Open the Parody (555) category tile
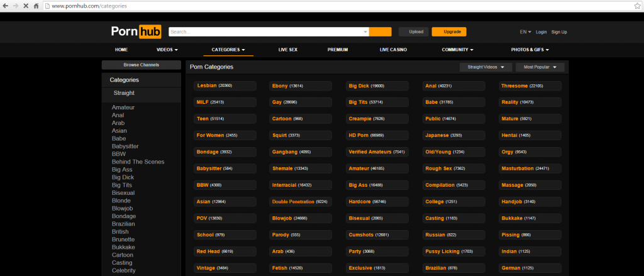644x276 pixels. (x=300, y=235)
